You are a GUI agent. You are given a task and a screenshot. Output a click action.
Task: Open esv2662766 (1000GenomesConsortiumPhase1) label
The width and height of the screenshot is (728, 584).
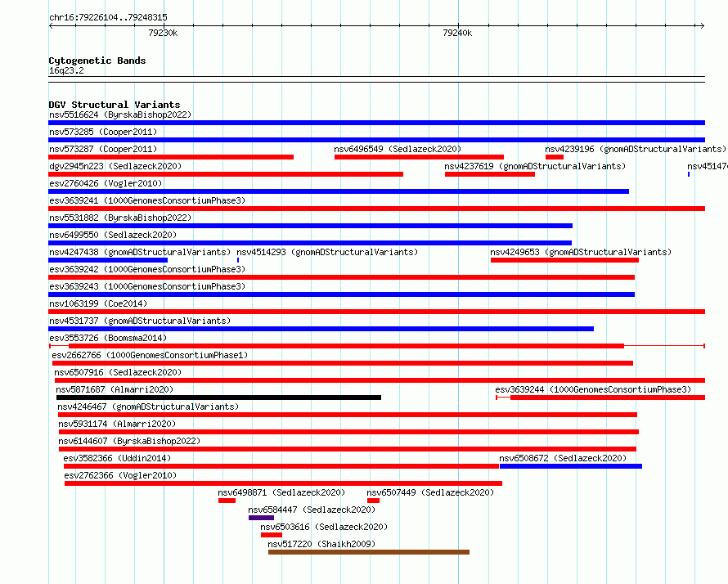click(x=150, y=355)
